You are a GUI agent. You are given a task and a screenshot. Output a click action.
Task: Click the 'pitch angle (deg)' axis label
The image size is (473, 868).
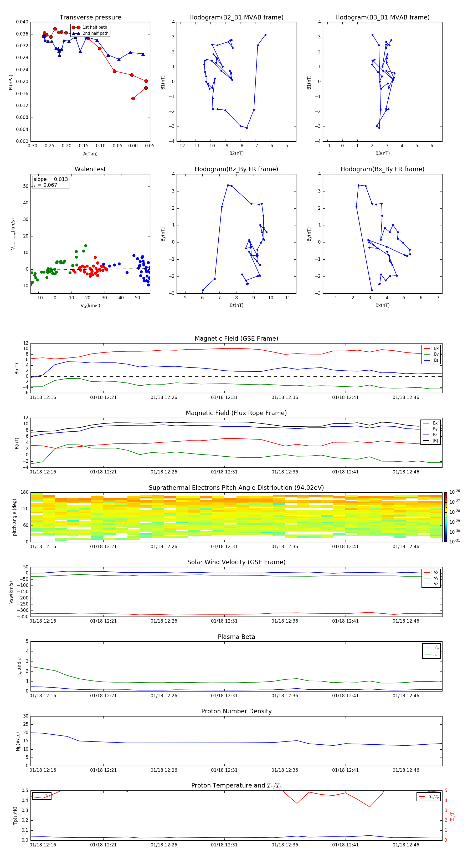click(14, 517)
